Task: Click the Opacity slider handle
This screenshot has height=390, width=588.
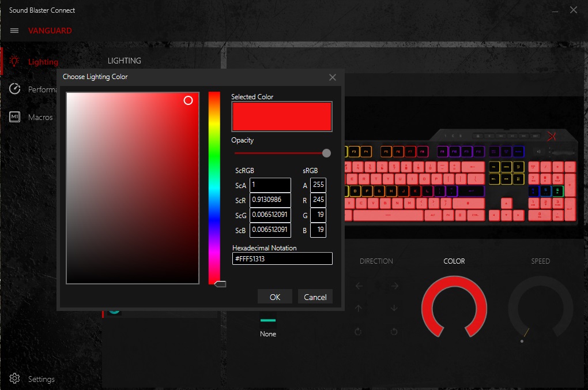Action: click(x=327, y=153)
